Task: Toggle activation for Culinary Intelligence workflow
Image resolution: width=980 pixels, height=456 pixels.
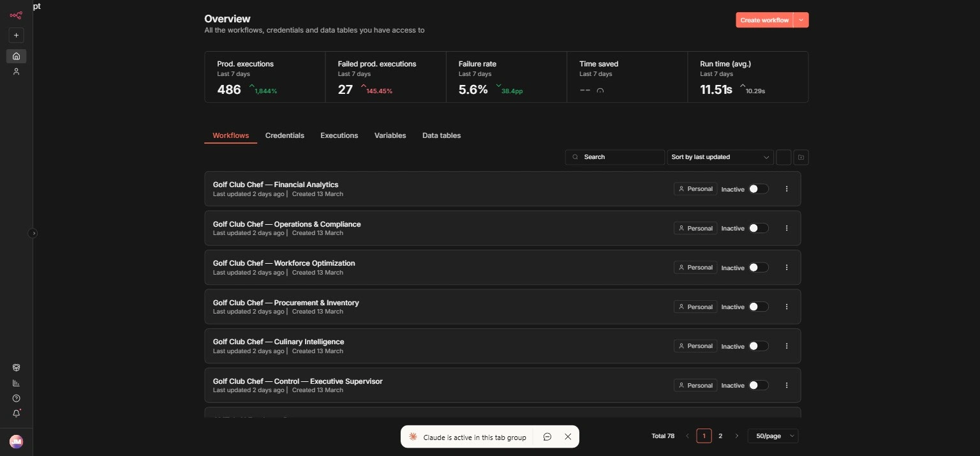Action: pos(758,346)
